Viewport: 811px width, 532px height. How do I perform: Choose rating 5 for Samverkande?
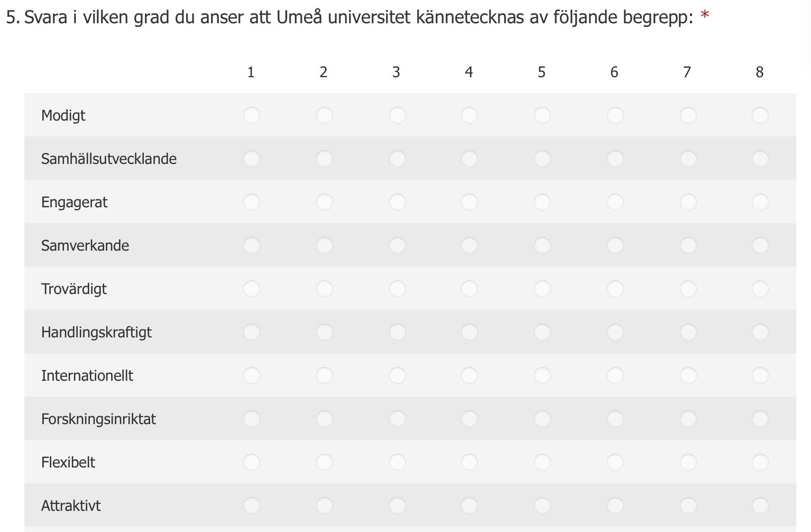pyautogui.click(x=542, y=245)
